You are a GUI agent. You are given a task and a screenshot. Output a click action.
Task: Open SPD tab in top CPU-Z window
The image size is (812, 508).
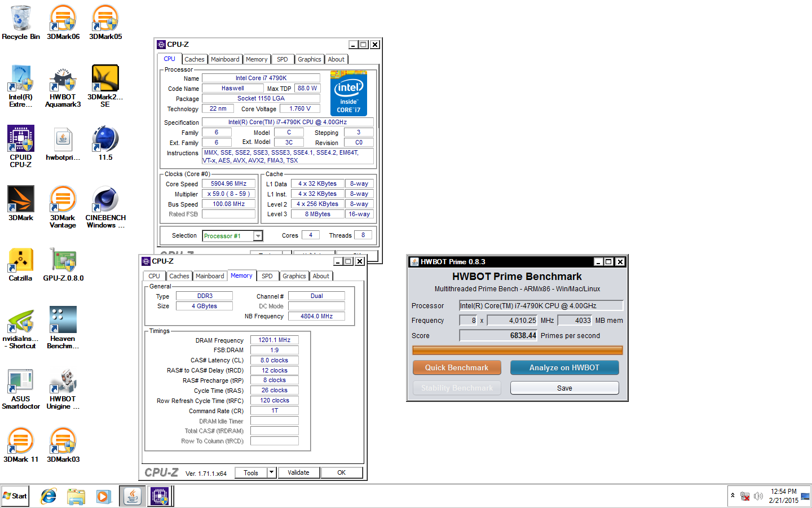tap(283, 59)
